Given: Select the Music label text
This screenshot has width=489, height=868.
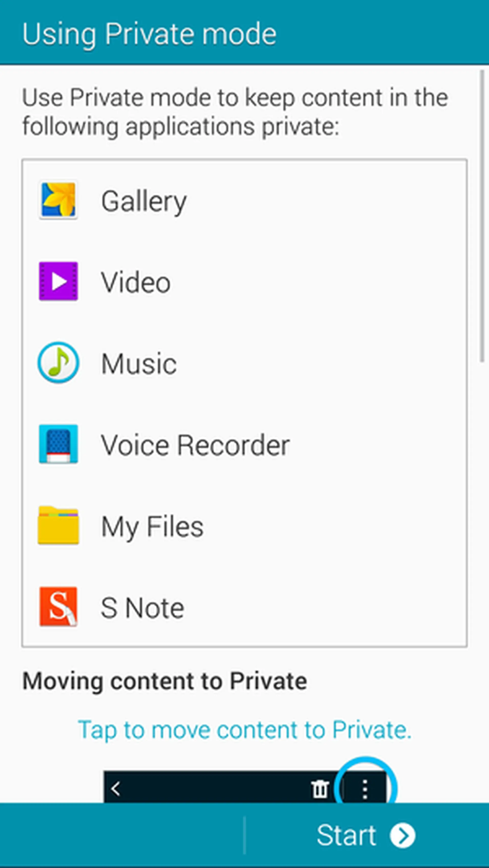Looking at the screenshot, I should 139,364.
